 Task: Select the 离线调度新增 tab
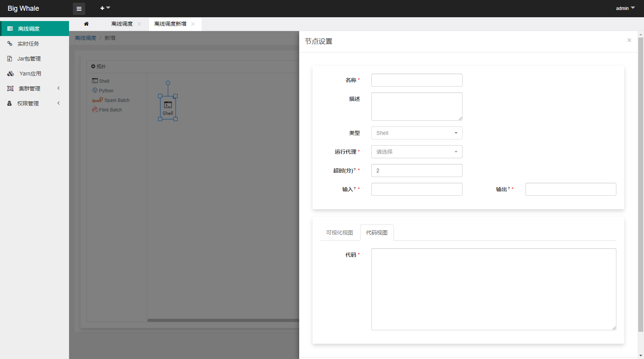click(170, 24)
